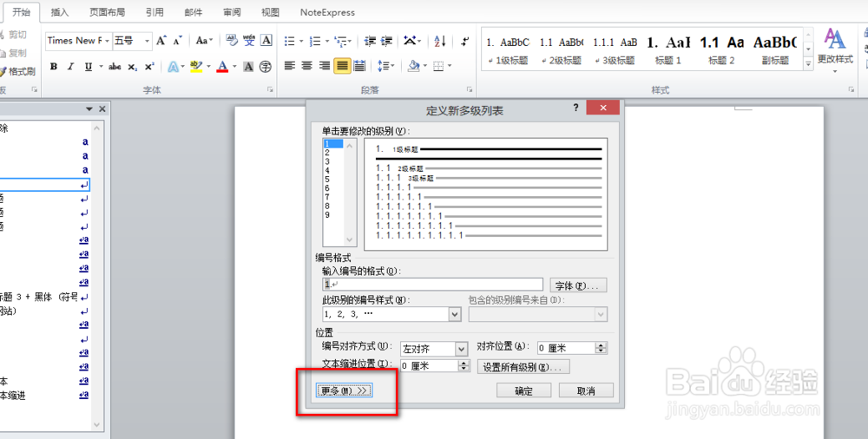Switch to 邮件 (Mailings) tab
The height and width of the screenshot is (439, 868).
click(194, 12)
